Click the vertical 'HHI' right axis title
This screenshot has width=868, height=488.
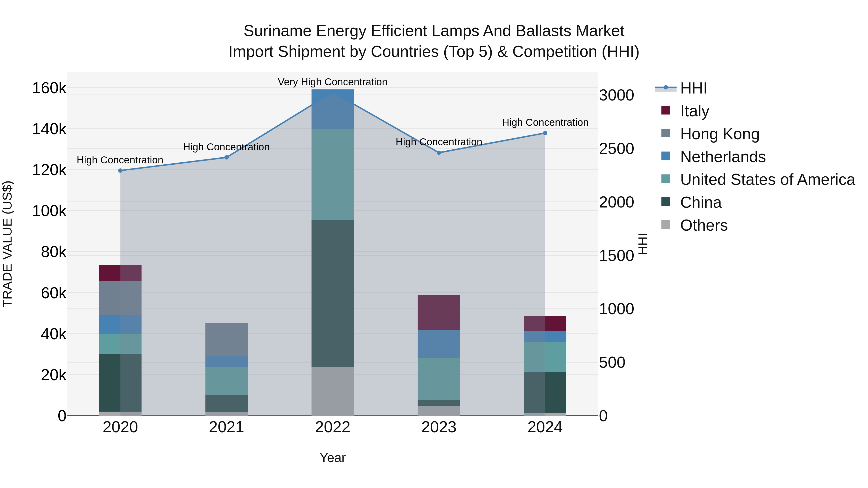(x=643, y=244)
